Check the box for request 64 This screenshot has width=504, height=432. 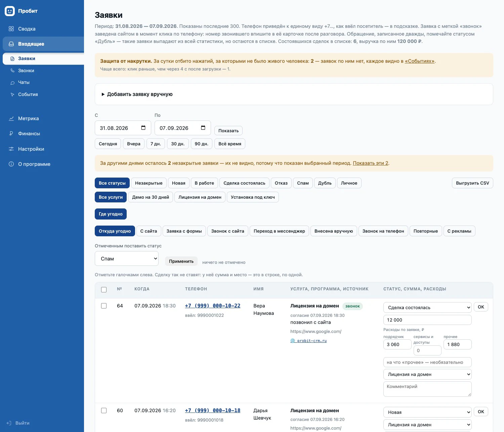click(x=104, y=306)
